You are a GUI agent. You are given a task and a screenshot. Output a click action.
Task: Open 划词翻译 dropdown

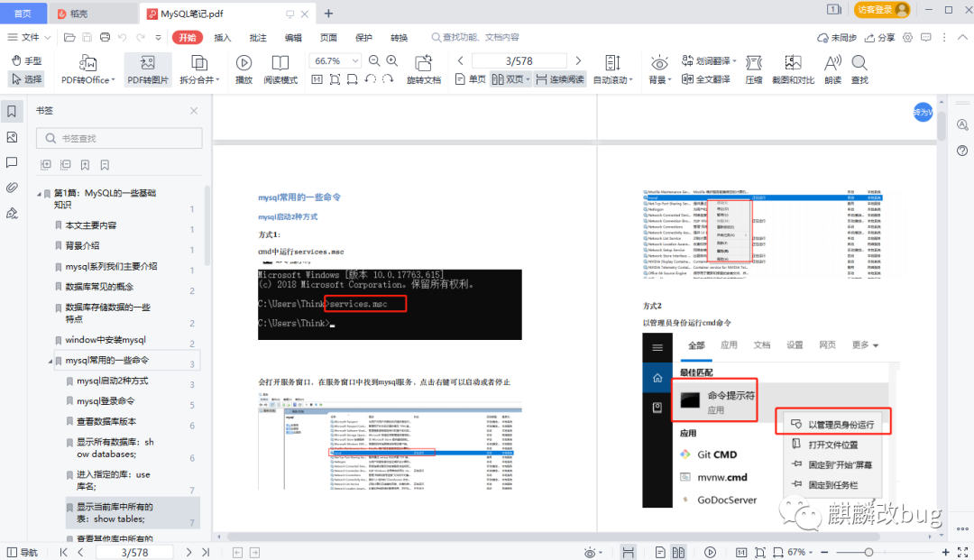coord(710,60)
